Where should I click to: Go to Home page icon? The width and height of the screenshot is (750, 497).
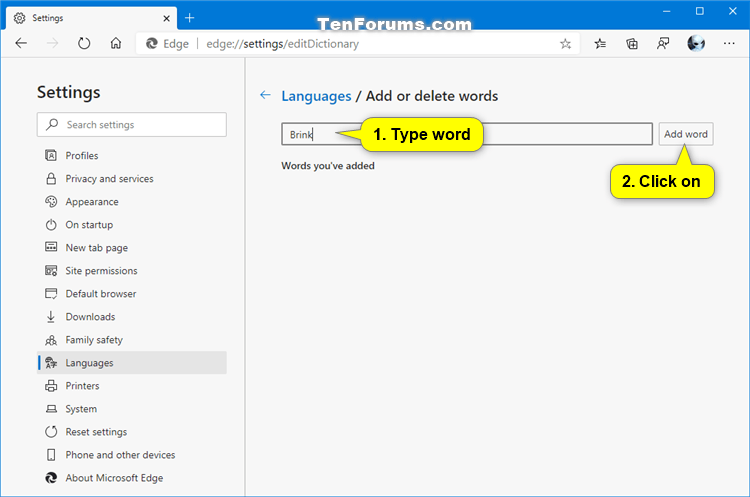pyautogui.click(x=116, y=44)
